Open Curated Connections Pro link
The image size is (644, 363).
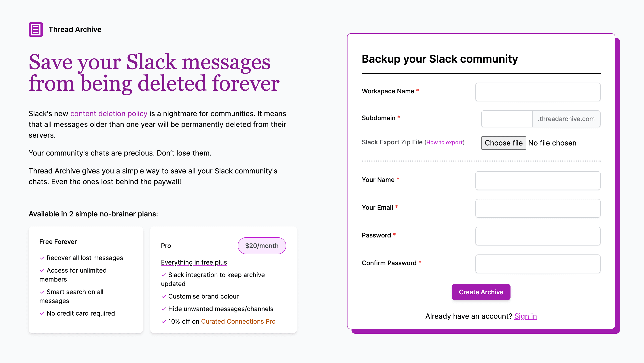238,321
